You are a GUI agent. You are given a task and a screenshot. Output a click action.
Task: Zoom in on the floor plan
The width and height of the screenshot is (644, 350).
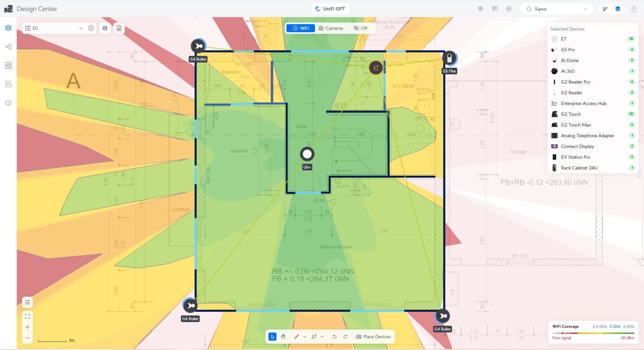pyautogui.click(x=28, y=327)
